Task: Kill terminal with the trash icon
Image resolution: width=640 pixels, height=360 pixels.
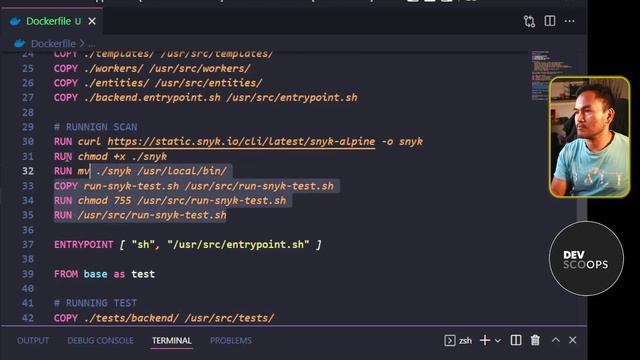Action: coord(535,340)
